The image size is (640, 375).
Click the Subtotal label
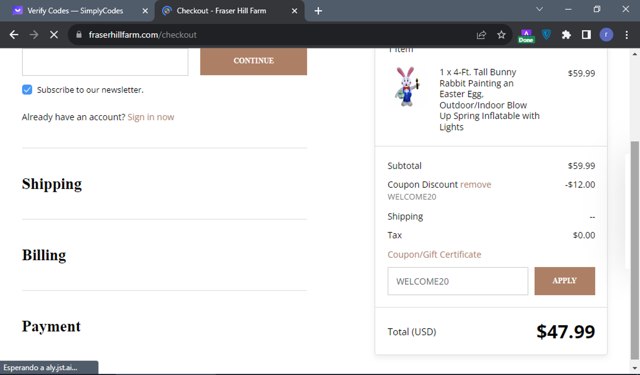pos(404,166)
